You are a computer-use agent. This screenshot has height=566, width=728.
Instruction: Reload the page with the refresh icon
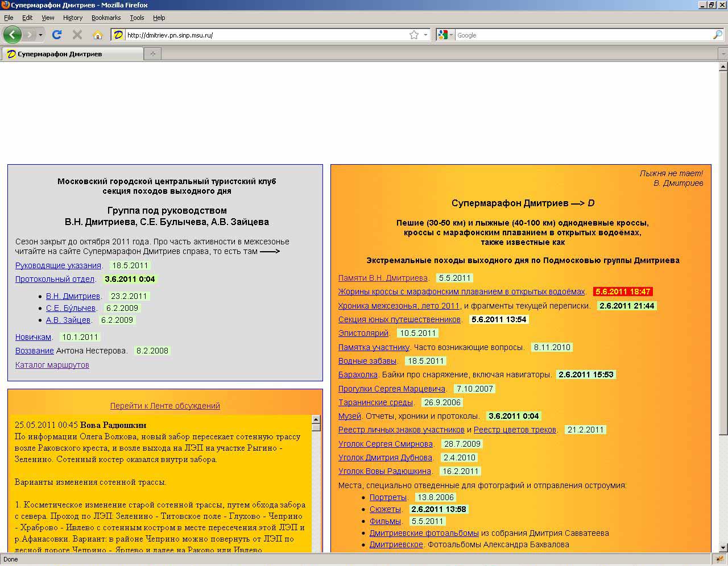57,35
